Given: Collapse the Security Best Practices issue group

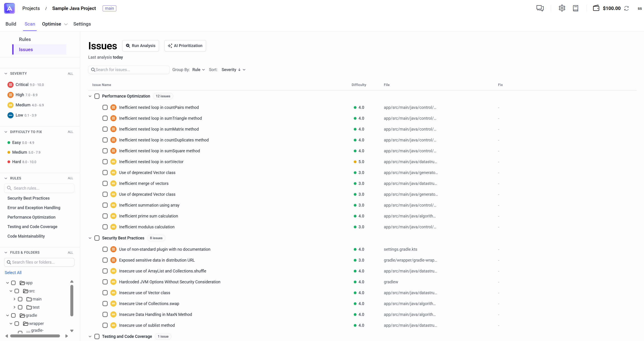Looking at the screenshot, I should tap(90, 238).
